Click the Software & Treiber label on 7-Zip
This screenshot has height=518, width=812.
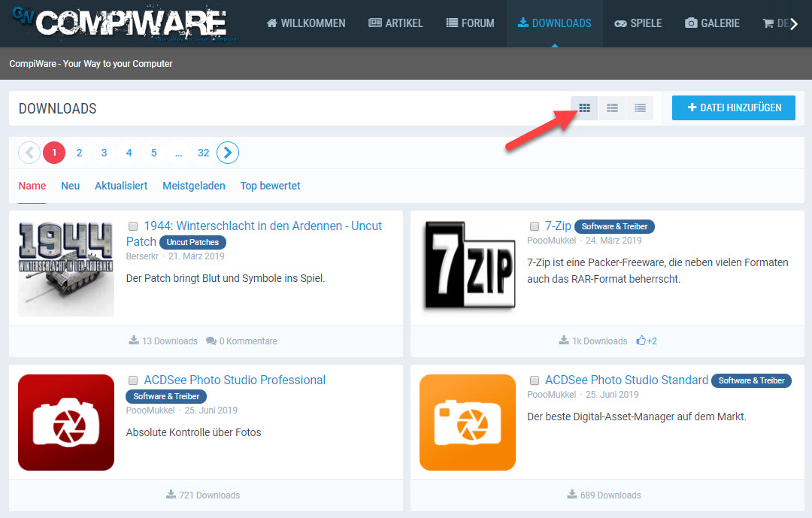[615, 226]
